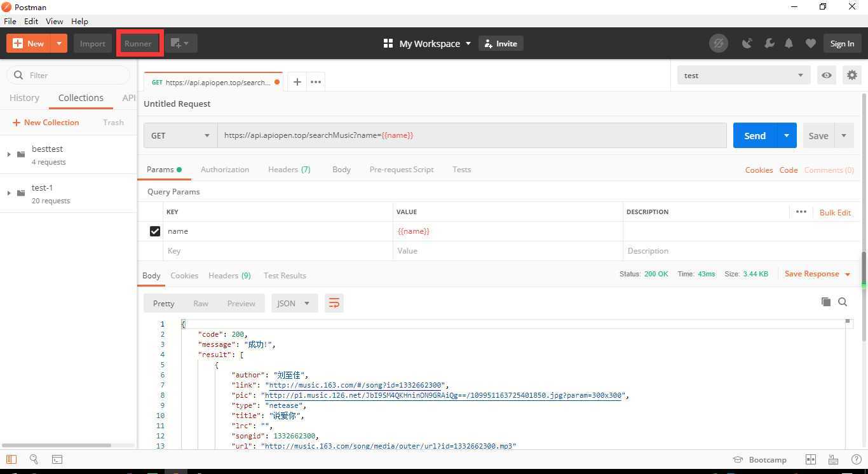Open the Help menu
Viewport: 868px width, 474px height.
pos(79,21)
